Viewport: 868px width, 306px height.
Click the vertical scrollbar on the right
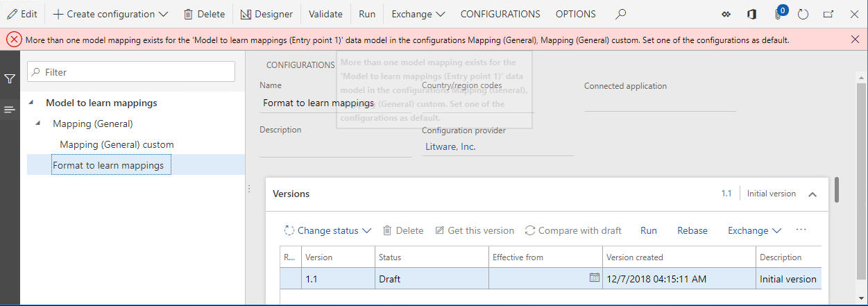pyautogui.click(x=837, y=189)
